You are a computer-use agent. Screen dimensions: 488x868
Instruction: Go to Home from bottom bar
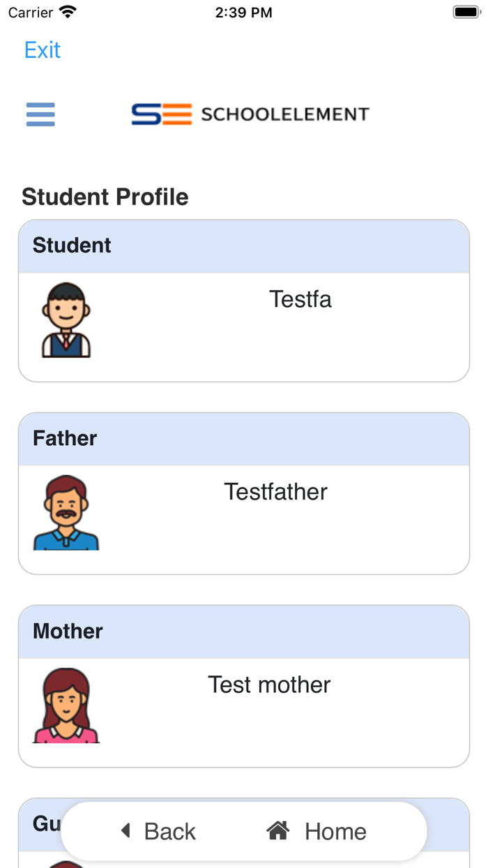[x=317, y=831]
